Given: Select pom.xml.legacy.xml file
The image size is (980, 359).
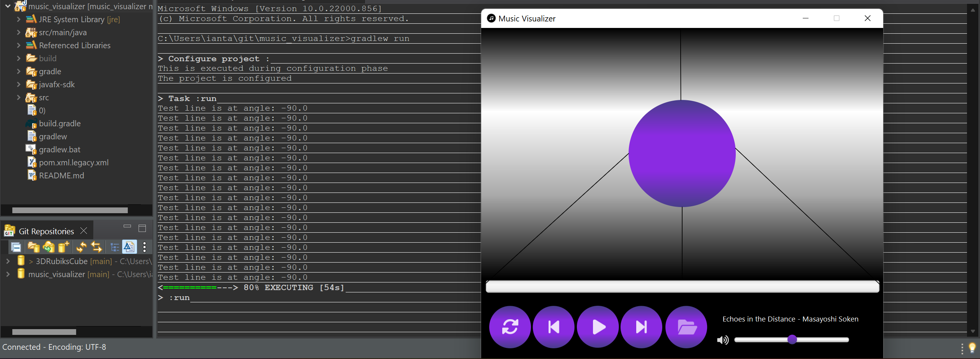Looking at the screenshot, I should [73, 162].
